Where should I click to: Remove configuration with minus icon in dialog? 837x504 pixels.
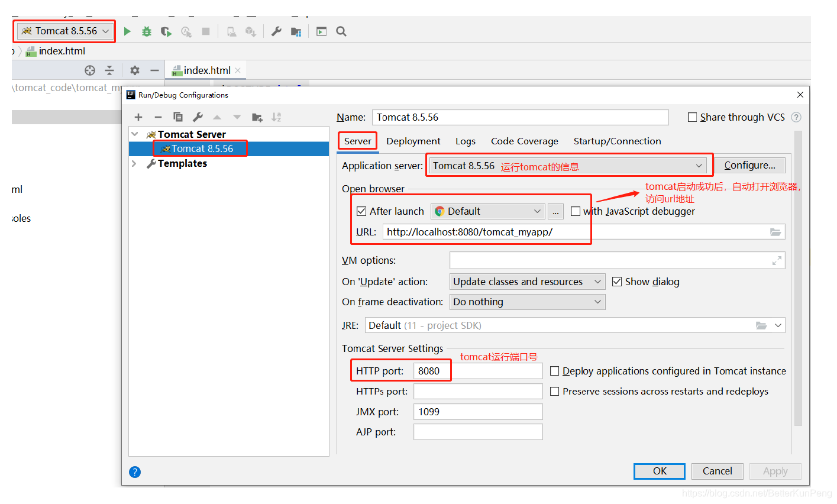[158, 117]
